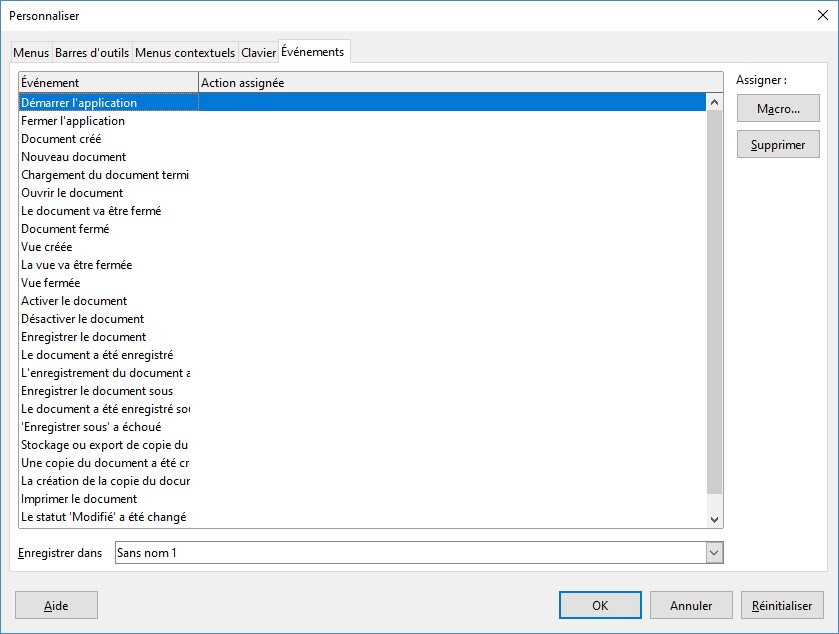Click the Événement column header
This screenshot has height=634, width=839.
click(x=109, y=82)
